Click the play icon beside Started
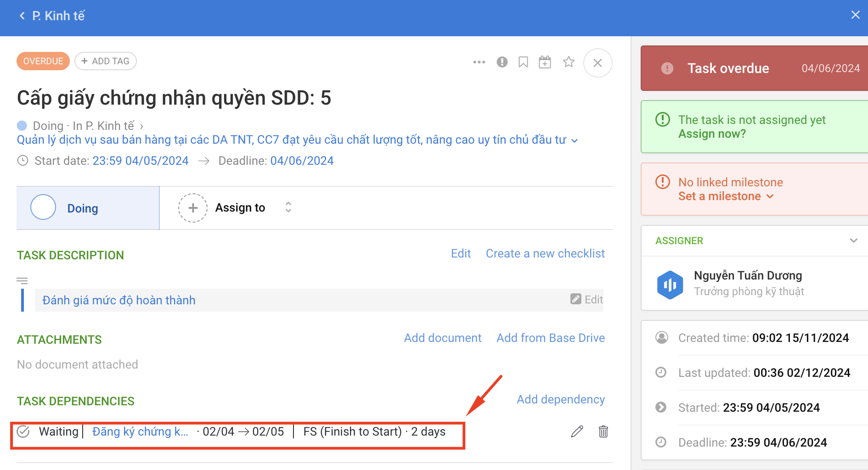The height and width of the screenshot is (470, 868). point(661,407)
